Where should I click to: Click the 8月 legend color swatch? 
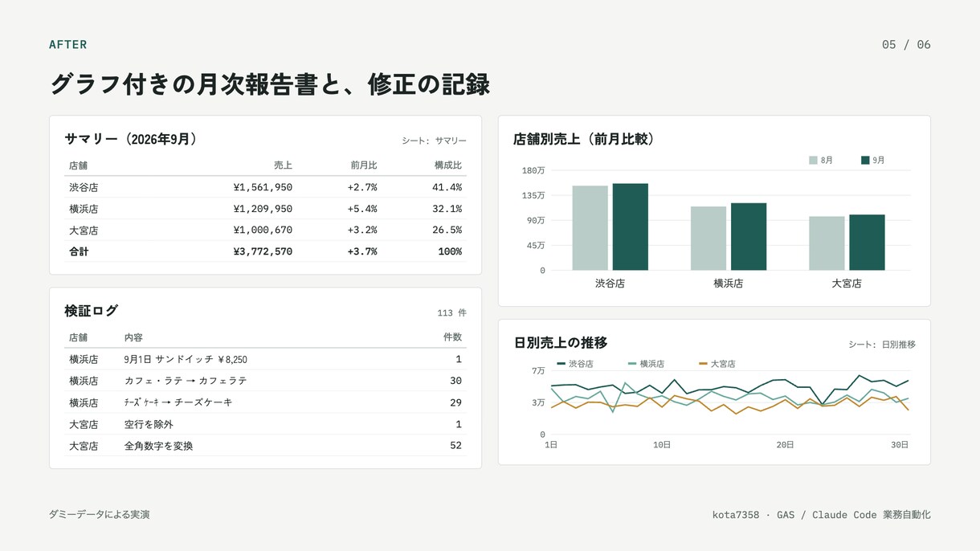click(813, 161)
